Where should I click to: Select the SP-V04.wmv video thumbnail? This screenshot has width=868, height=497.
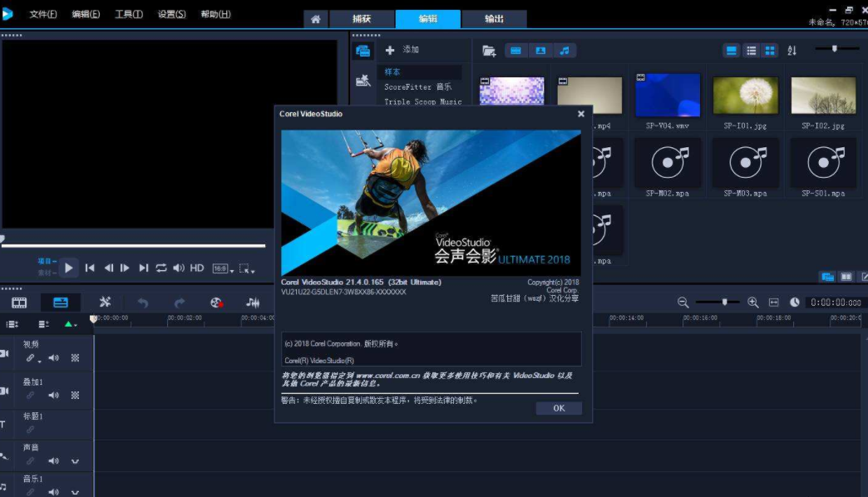pyautogui.click(x=668, y=96)
